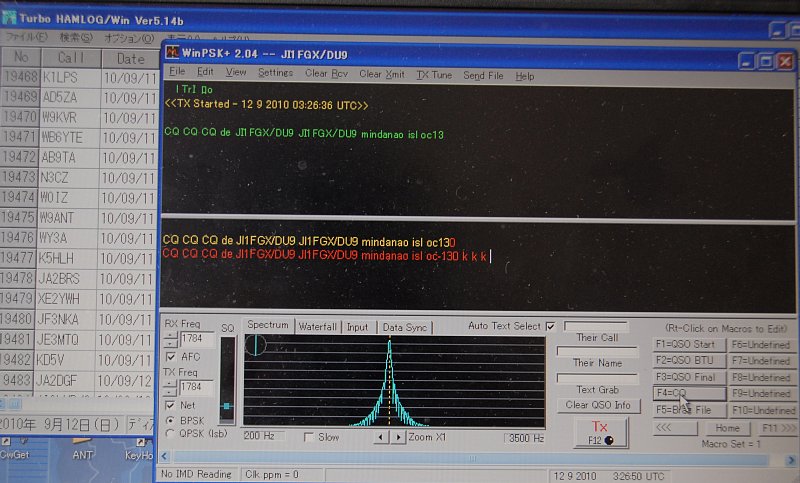Toggle the Net checkbox
Viewport: 800px width, 483px height.
[170, 405]
